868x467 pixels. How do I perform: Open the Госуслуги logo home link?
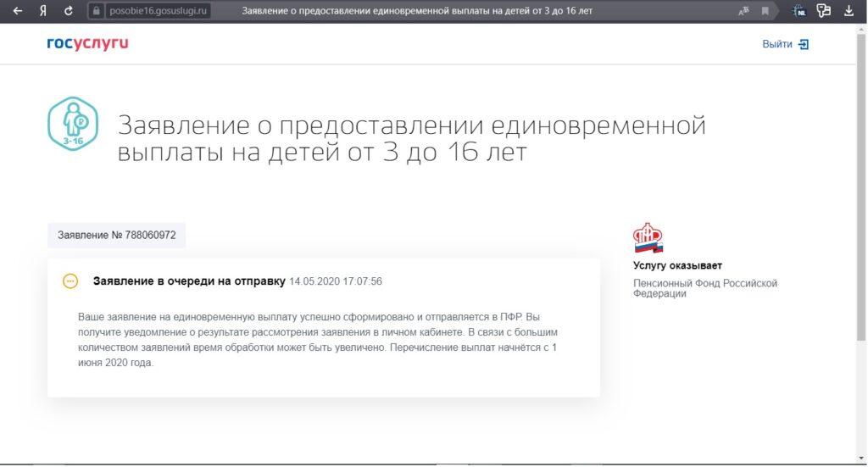(87, 43)
